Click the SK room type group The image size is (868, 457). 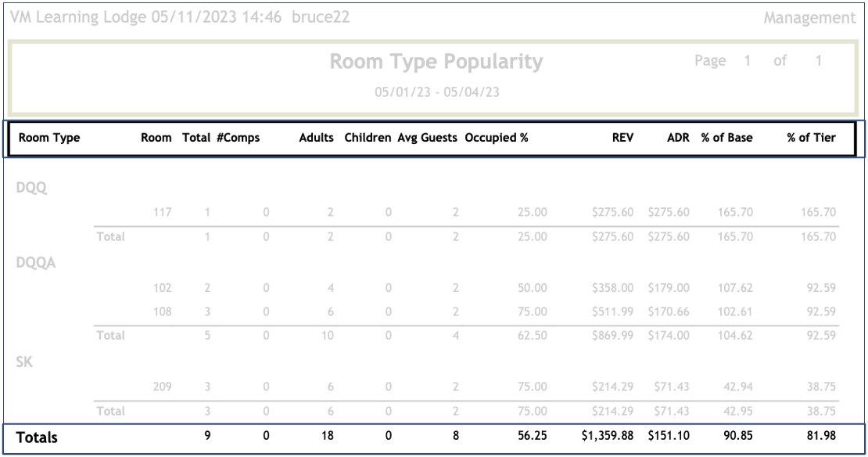click(x=24, y=362)
